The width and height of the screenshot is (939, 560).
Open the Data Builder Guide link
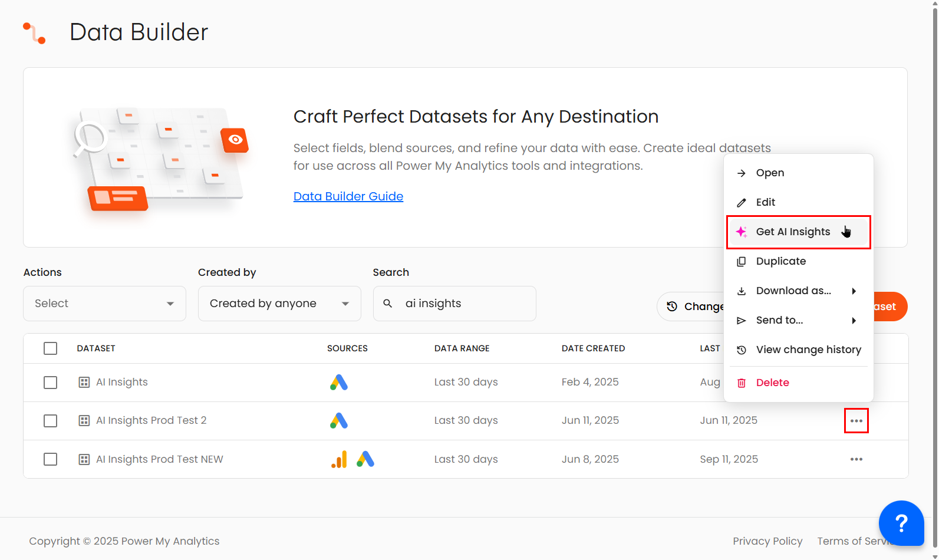[x=348, y=196]
